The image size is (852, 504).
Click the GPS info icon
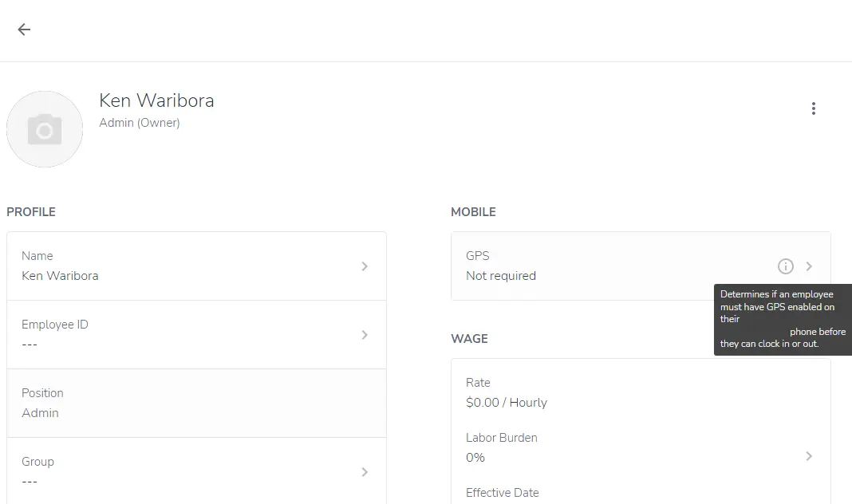click(x=786, y=266)
